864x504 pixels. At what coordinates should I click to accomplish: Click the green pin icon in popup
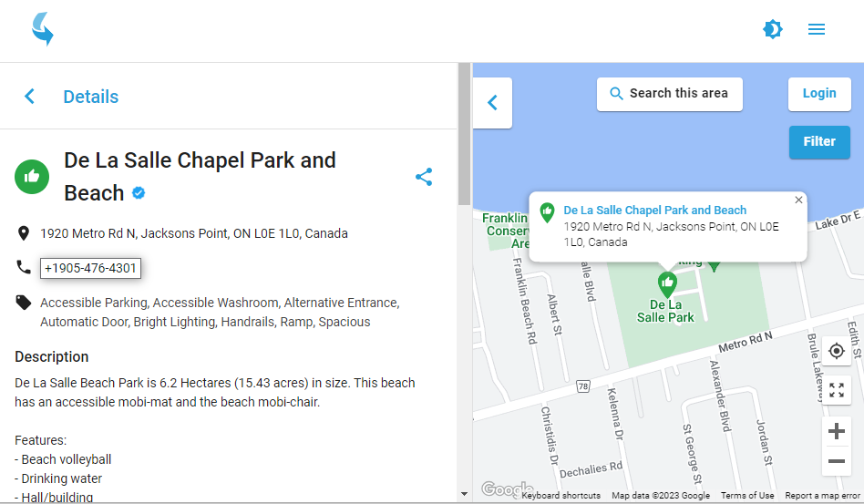(547, 212)
